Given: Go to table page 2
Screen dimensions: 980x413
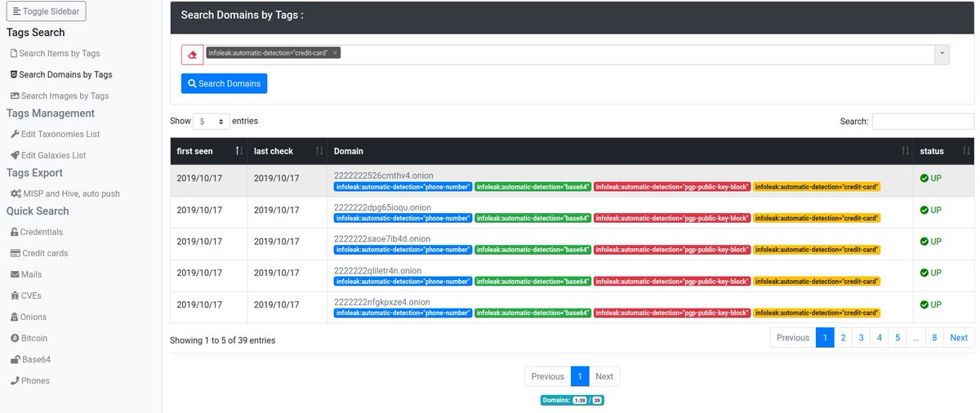Looking at the screenshot, I should (x=844, y=338).
